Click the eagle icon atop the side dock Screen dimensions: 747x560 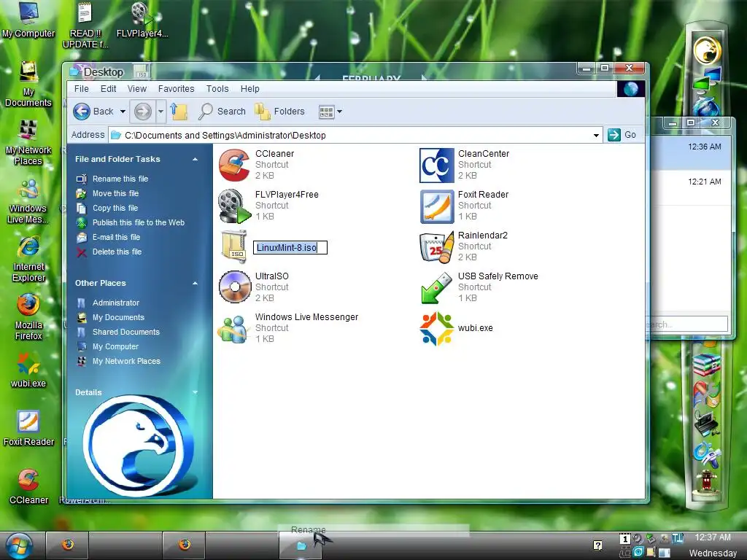[x=707, y=50]
